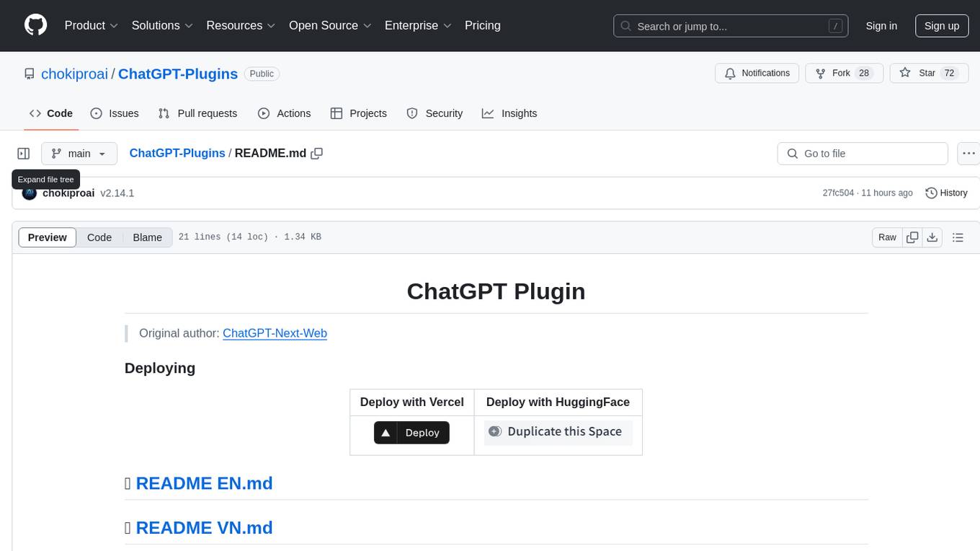Switch to the Issues tab
The width and height of the screenshot is (980, 551).
[115, 113]
